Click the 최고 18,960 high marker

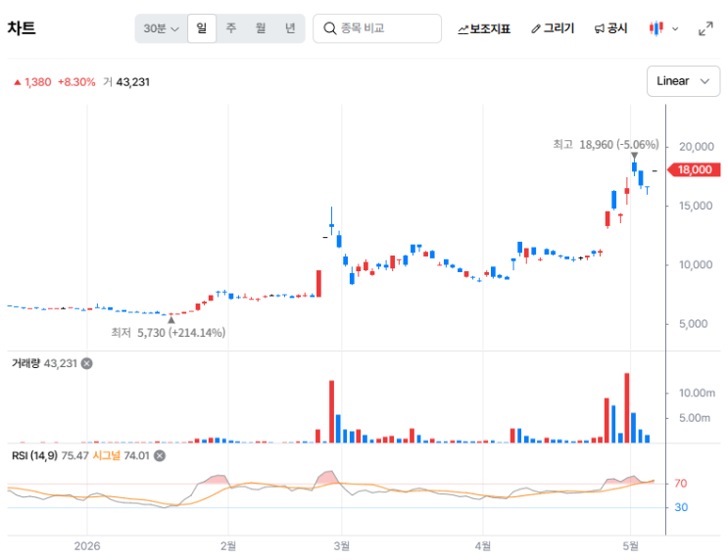click(x=606, y=144)
